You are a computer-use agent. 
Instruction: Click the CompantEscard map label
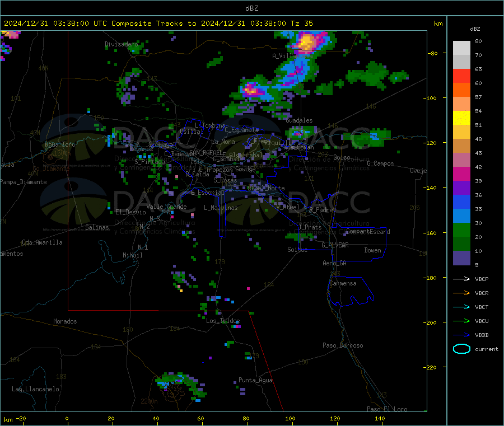coord(368,232)
